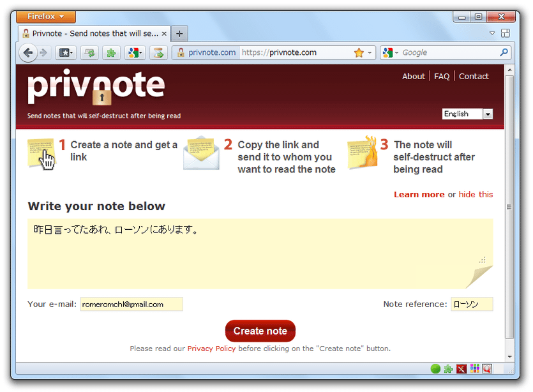
Task: Click the scrollbar down arrow
Action: (509, 357)
